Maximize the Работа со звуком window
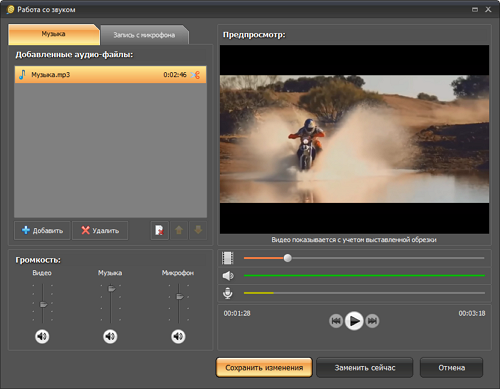500x389 pixels. pyautogui.click(x=475, y=10)
